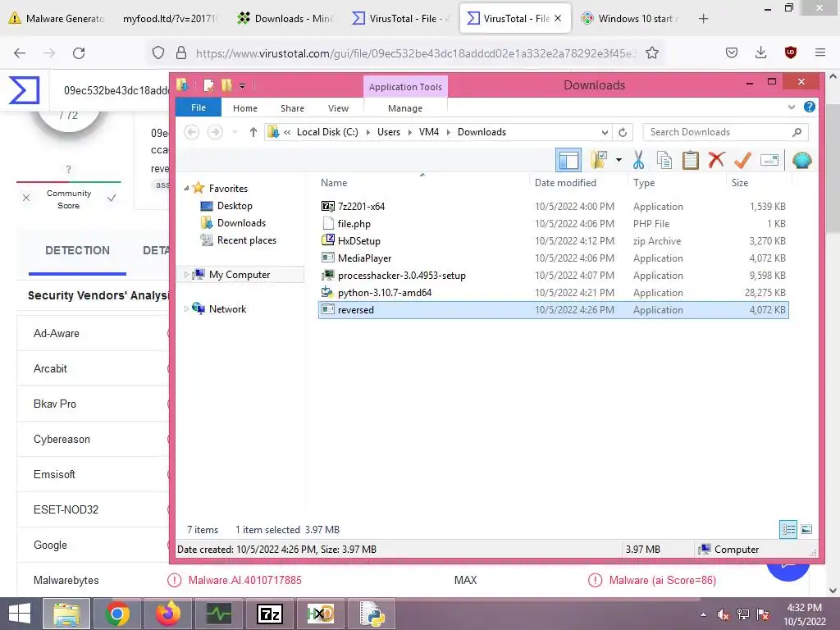Open the Explorer help question mark

click(809, 107)
